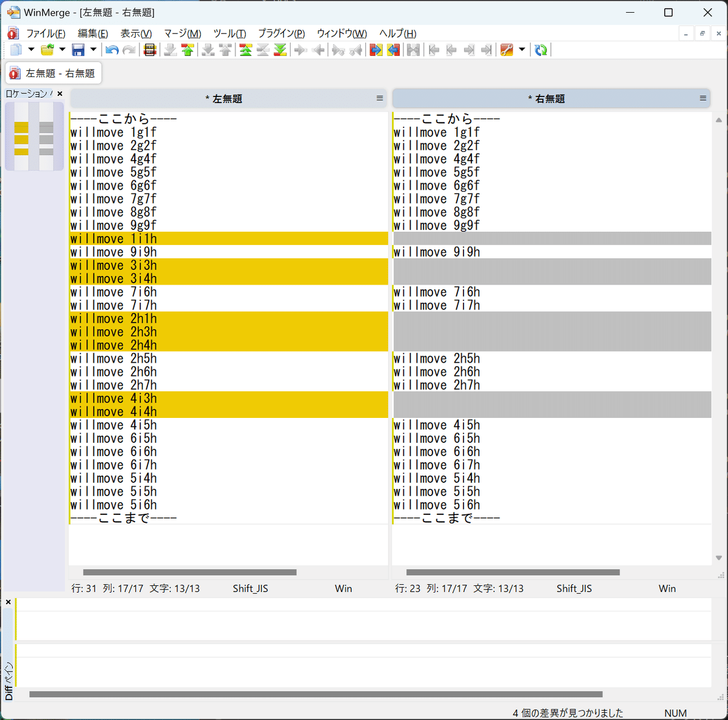The image size is (728, 720).
Task: Open options with the wrench icon
Action: tap(507, 50)
